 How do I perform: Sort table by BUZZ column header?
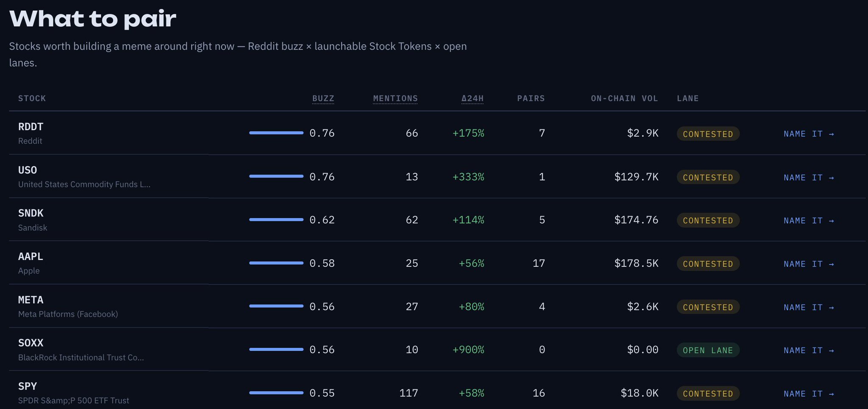pos(323,98)
